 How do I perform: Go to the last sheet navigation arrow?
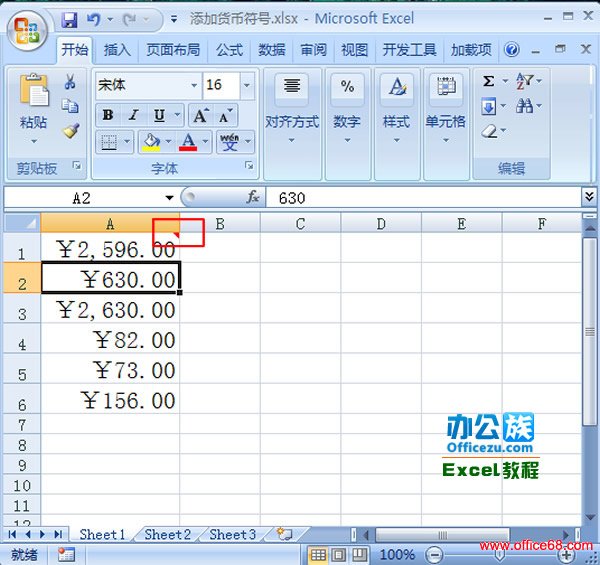click(x=58, y=534)
